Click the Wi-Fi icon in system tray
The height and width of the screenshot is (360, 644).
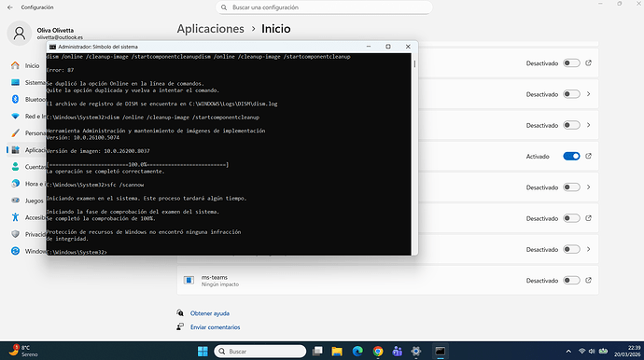[581, 351]
